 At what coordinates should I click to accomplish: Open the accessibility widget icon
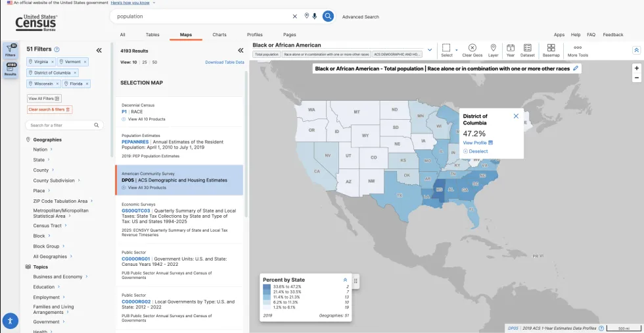[x=11, y=320]
